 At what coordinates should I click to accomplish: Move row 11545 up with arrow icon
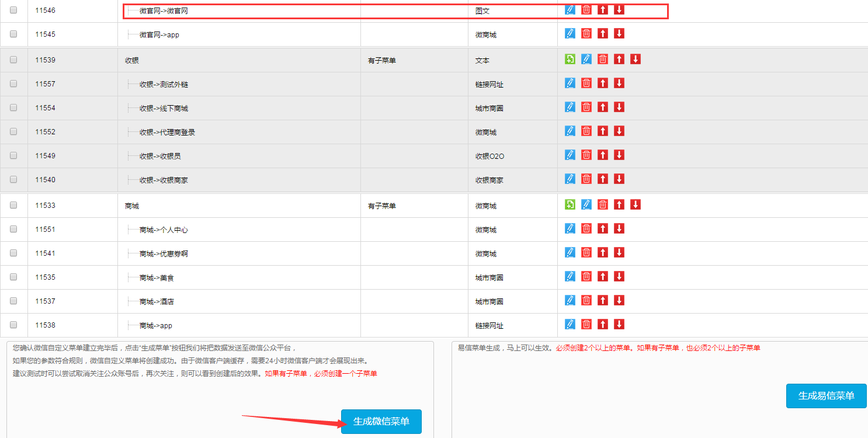[x=603, y=34]
